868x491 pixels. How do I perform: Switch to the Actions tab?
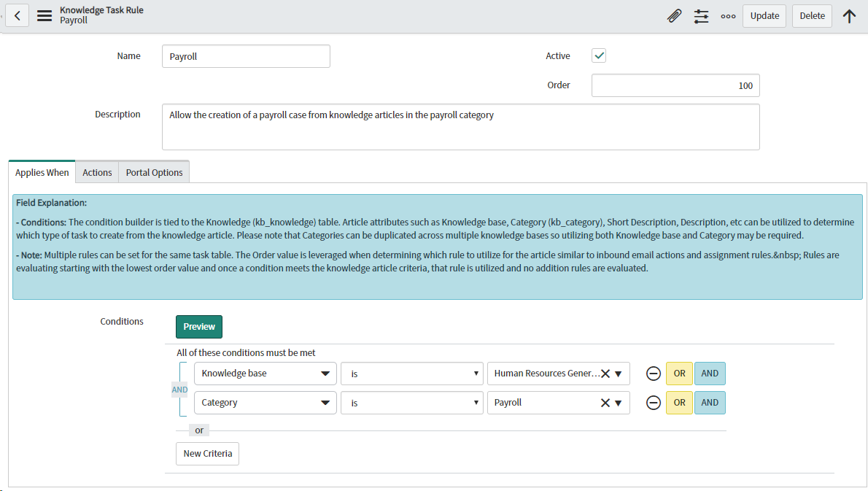(97, 172)
